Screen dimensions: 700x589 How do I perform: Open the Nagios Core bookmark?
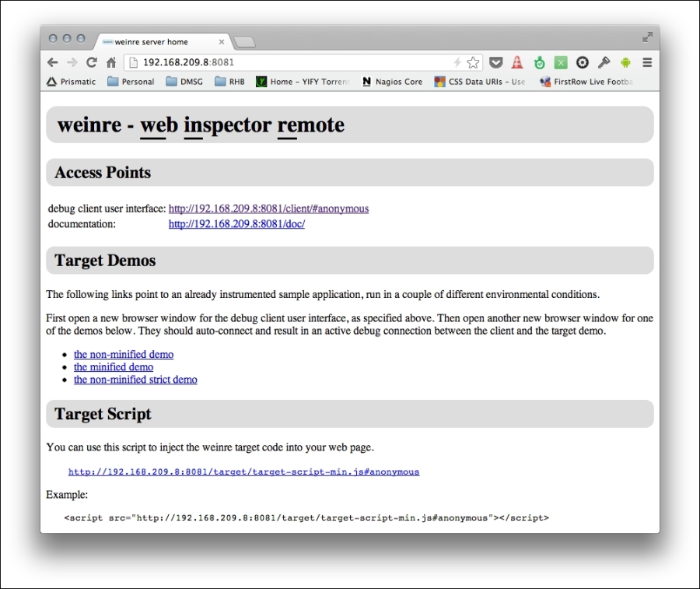[x=392, y=82]
